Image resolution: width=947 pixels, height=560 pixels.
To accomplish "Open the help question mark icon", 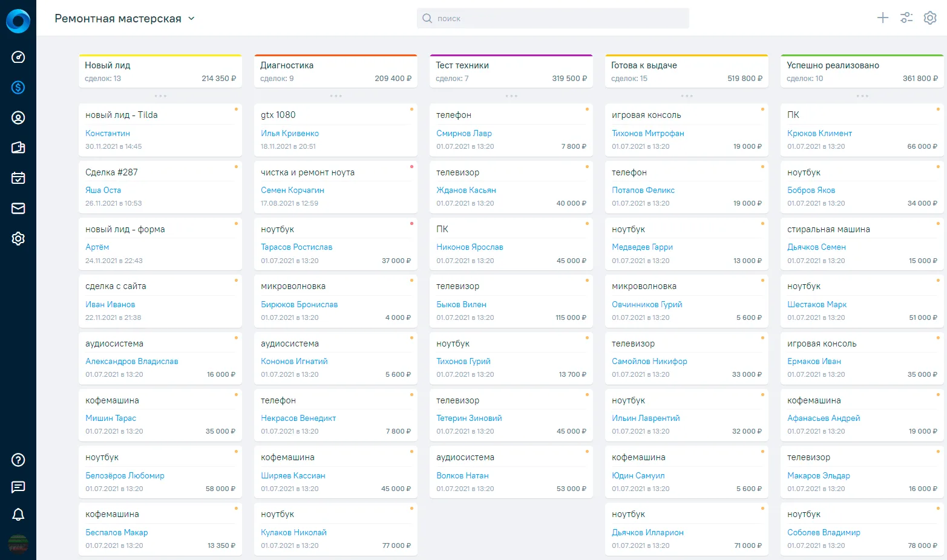I will tap(18, 460).
